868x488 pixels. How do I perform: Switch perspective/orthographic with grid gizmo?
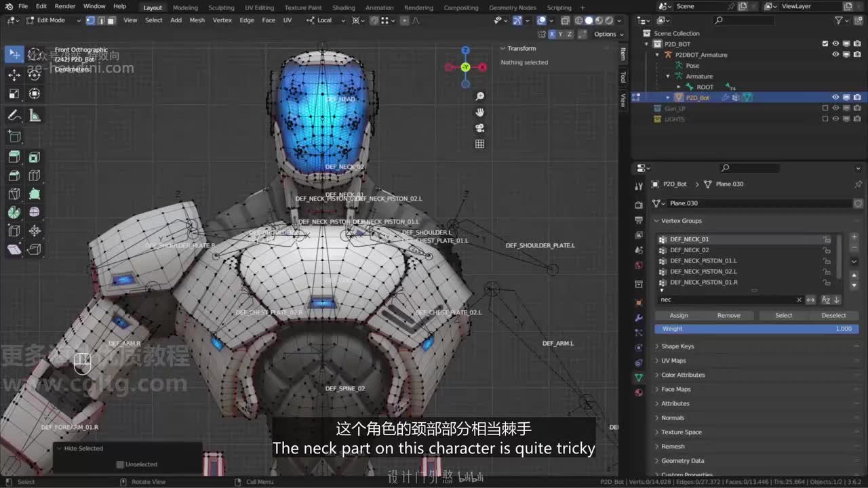(480, 144)
